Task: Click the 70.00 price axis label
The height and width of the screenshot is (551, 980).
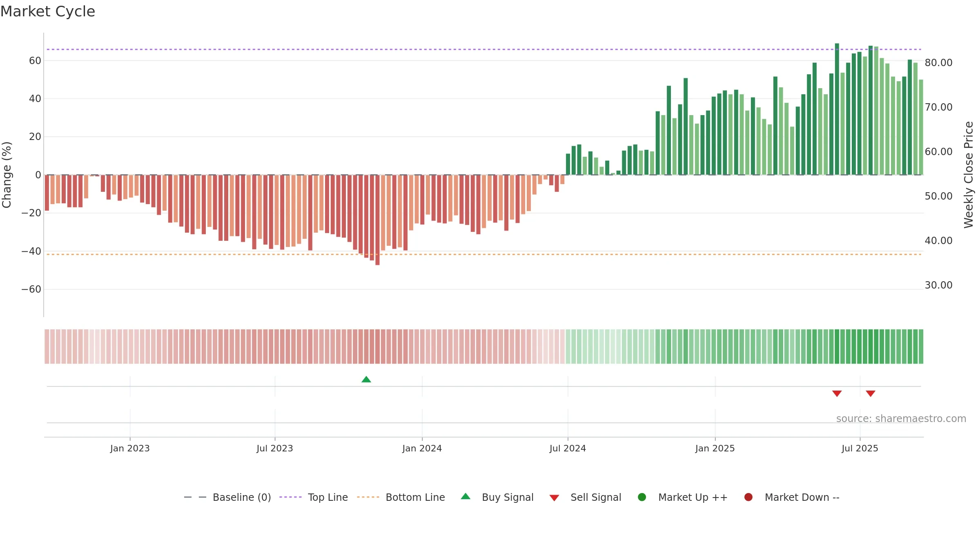Action: point(939,107)
